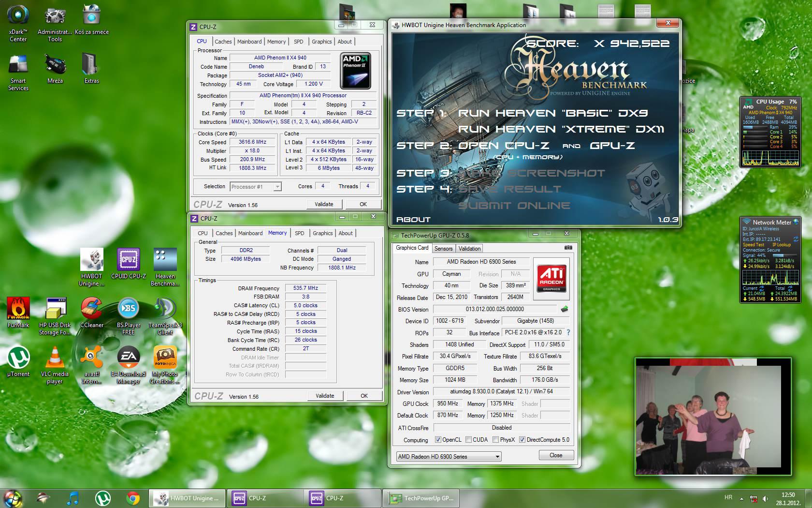The width and height of the screenshot is (812, 508).
Task: Launch HWBOT Unigine desktop shortcut
Action: tap(91, 267)
